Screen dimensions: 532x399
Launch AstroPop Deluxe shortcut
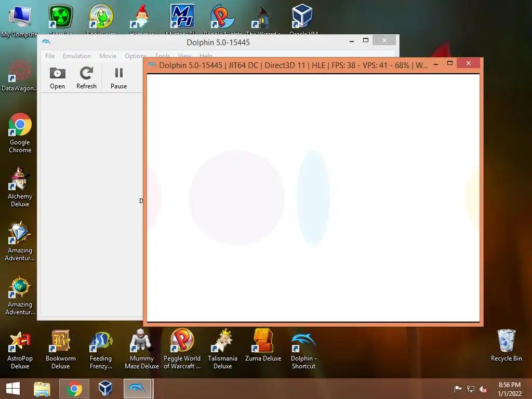pos(20,349)
